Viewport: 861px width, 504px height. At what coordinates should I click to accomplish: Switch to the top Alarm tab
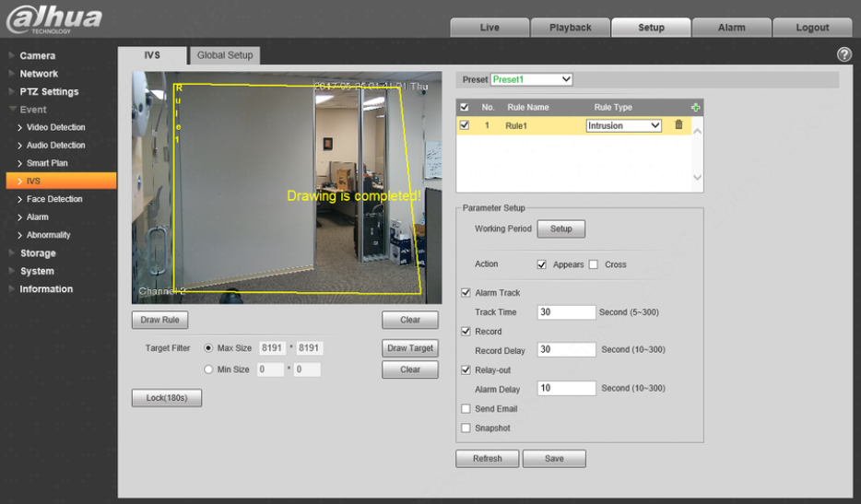(x=731, y=28)
